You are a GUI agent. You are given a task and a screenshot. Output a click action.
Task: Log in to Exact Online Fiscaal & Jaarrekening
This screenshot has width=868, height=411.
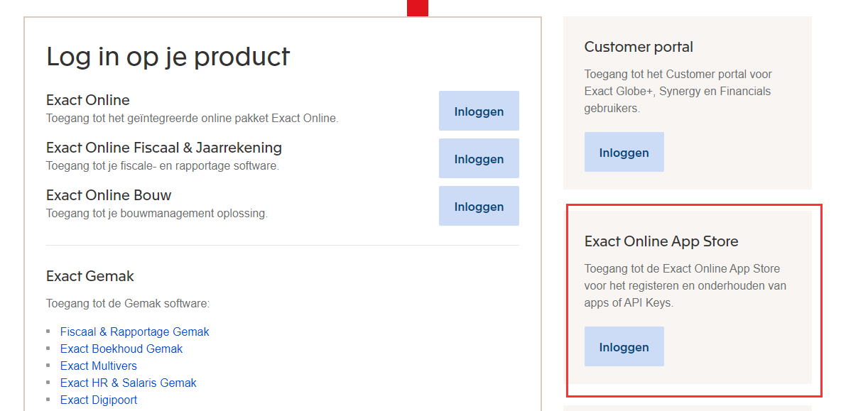click(x=479, y=158)
